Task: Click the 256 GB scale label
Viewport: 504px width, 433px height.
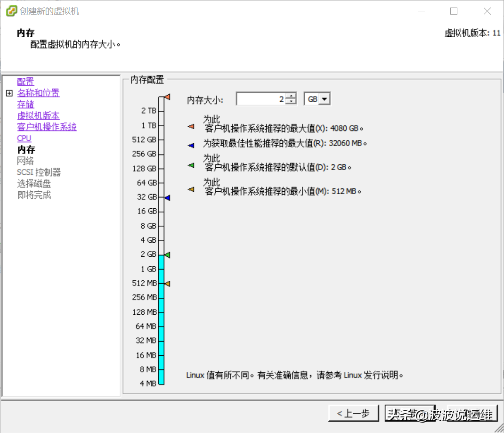Action: click(144, 154)
